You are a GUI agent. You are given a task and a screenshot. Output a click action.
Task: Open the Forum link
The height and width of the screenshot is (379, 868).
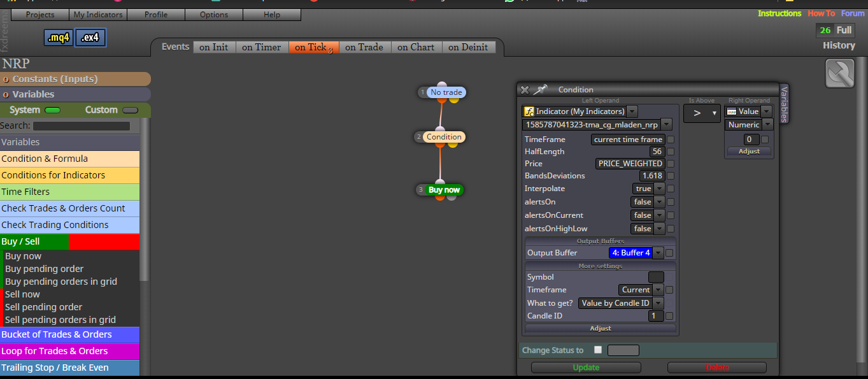(853, 13)
